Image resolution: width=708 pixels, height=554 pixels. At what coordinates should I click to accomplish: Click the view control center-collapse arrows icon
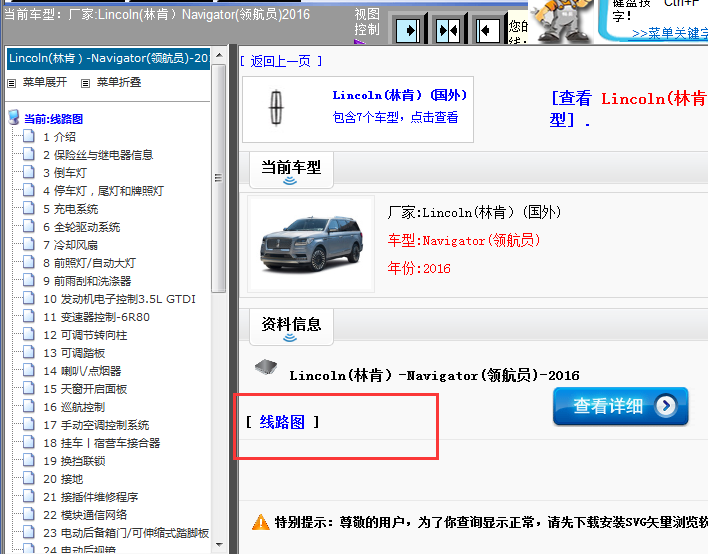[x=448, y=30]
